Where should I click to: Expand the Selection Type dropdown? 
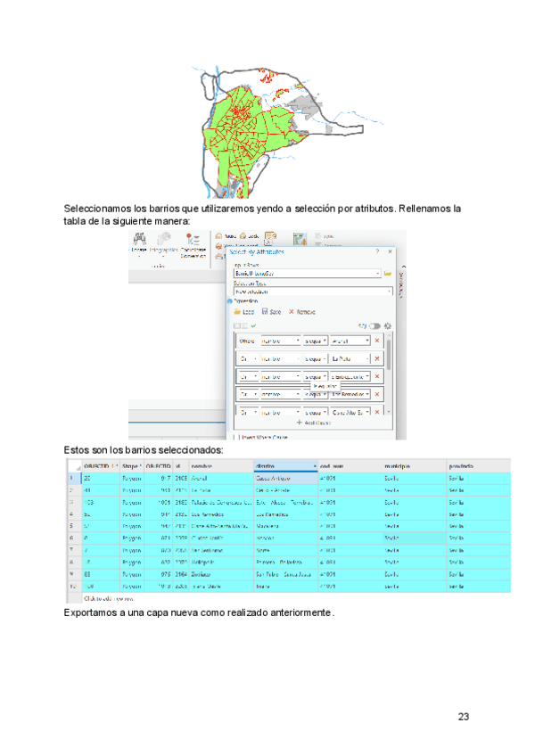(x=389, y=291)
